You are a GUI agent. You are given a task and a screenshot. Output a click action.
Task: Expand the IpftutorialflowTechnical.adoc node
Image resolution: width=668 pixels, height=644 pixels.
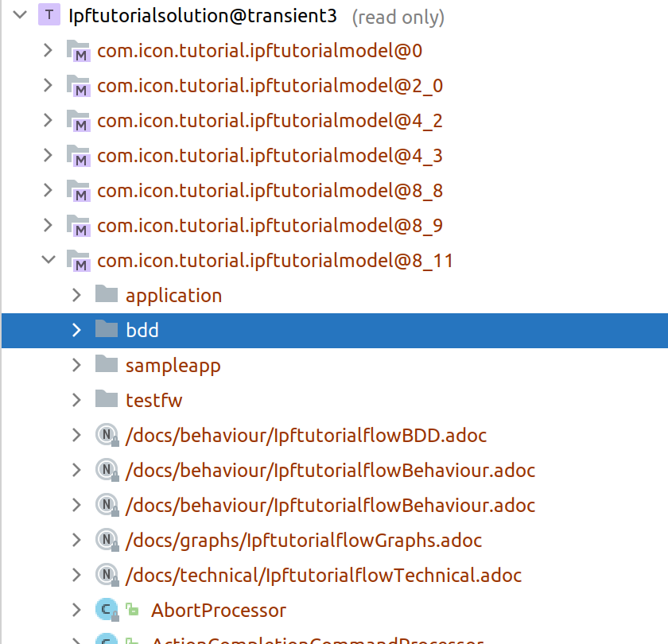click(76, 575)
